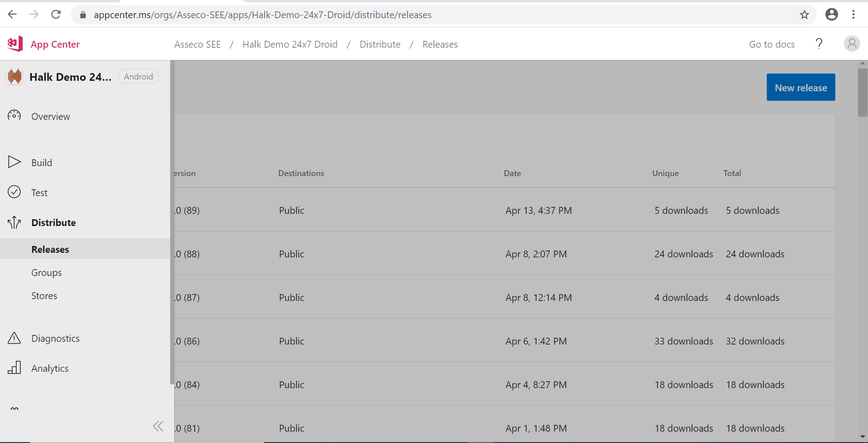Click date Apr 6, 1:42 PM
Viewport: 868px width, 443px height.
(536, 341)
